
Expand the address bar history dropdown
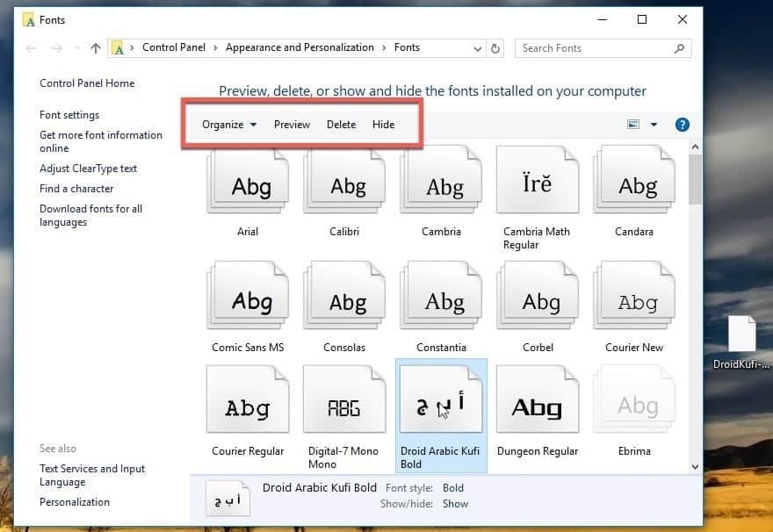[x=478, y=48]
